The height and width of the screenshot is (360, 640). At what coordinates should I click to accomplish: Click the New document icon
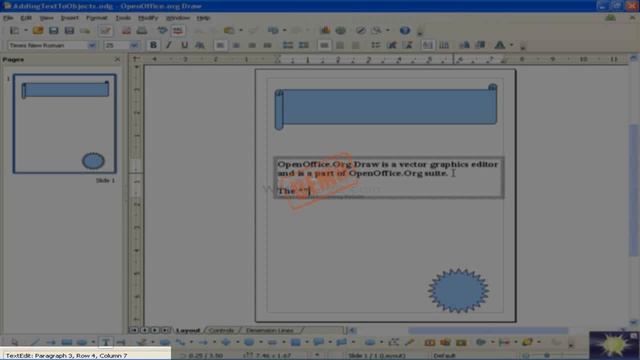(15, 31)
